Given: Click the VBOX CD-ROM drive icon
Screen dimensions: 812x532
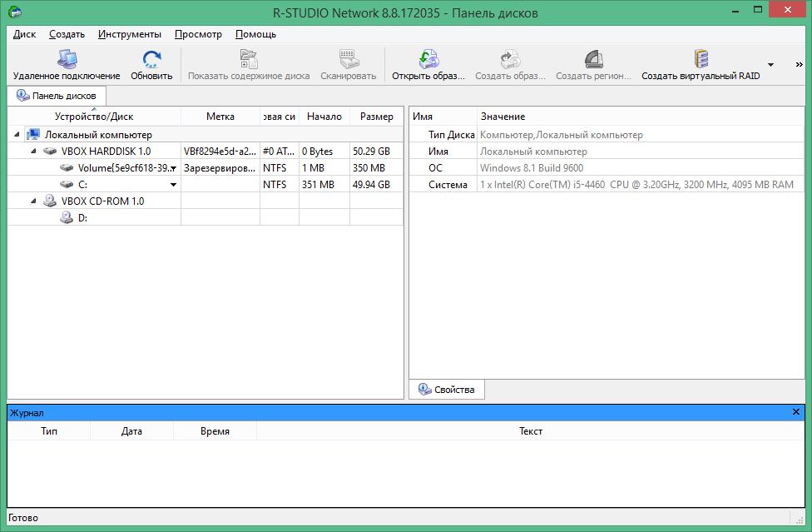Looking at the screenshot, I should pyautogui.click(x=50, y=201).
